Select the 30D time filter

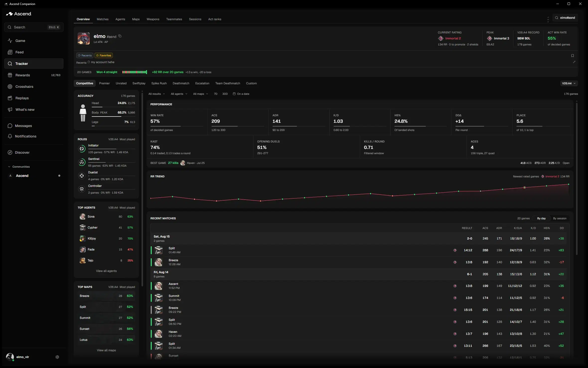pyautogui.click(x=225, y=94)
